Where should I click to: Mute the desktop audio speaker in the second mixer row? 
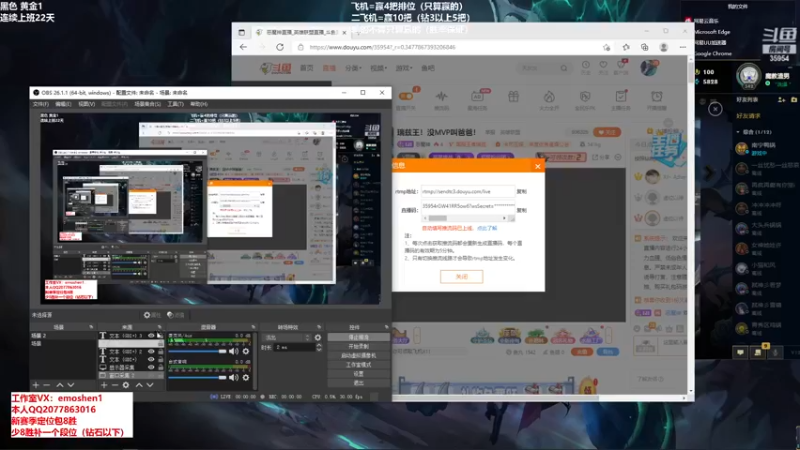coord(234,378)
